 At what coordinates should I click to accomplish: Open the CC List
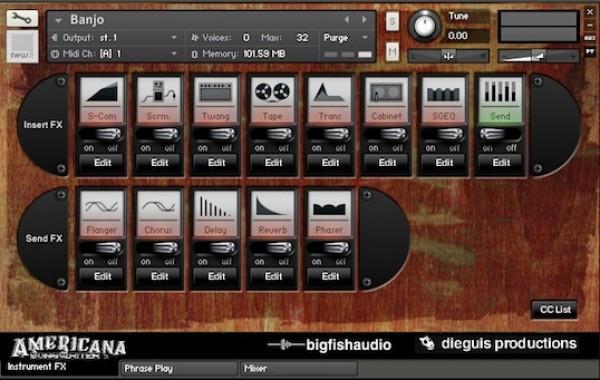pyautogui.click(x=554, y=309)
